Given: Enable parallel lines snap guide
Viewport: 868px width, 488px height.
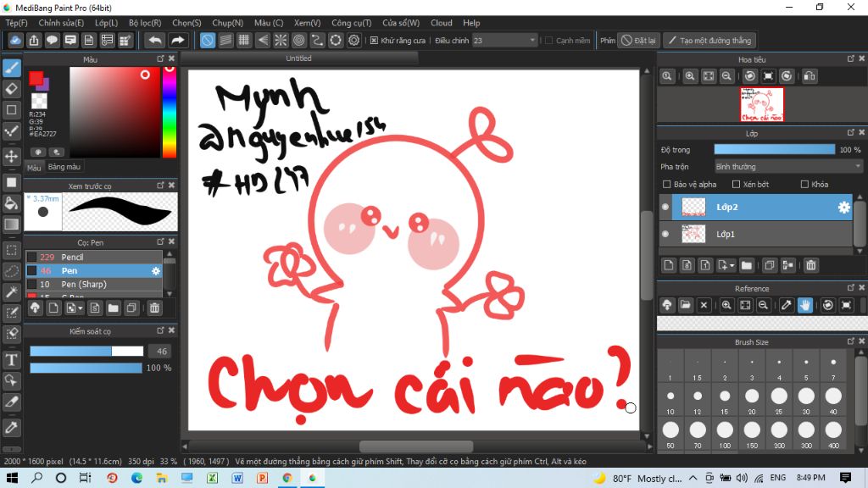Looking at the screenshot, I should click(x=225, y=41).
